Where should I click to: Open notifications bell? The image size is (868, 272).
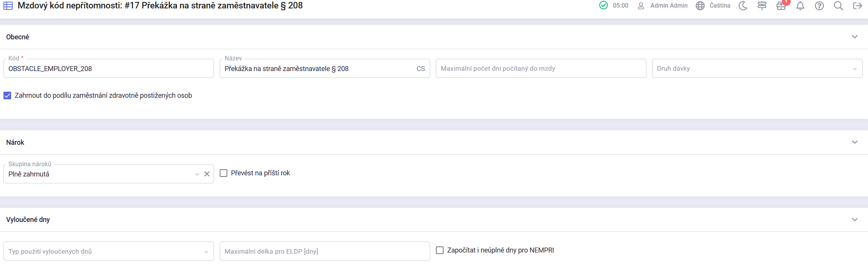[800, 6]
